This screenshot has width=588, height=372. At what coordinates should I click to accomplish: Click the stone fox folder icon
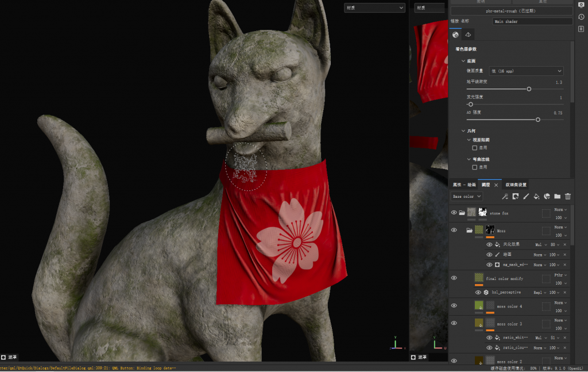(462, 213)
